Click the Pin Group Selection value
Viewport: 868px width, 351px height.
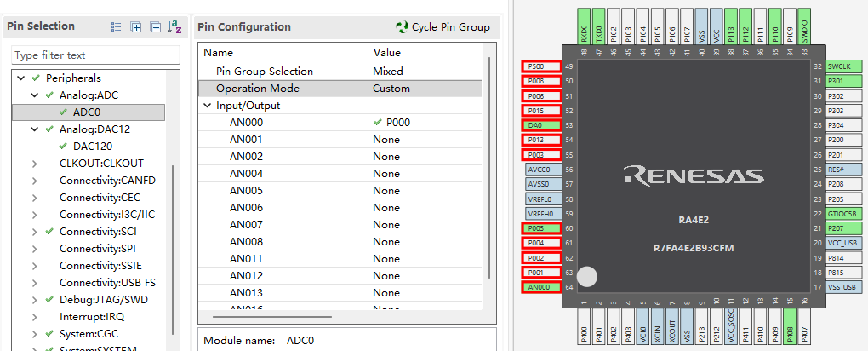tap(425, 72)
